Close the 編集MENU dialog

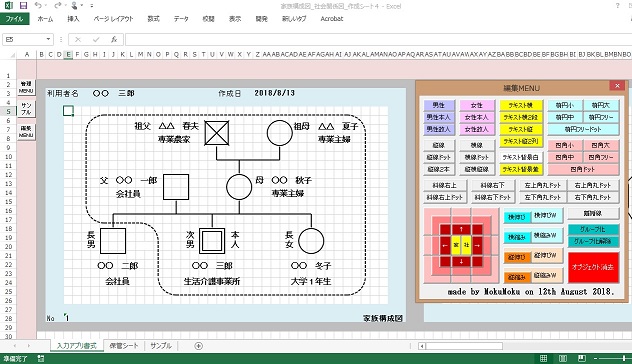coord(617,85)
